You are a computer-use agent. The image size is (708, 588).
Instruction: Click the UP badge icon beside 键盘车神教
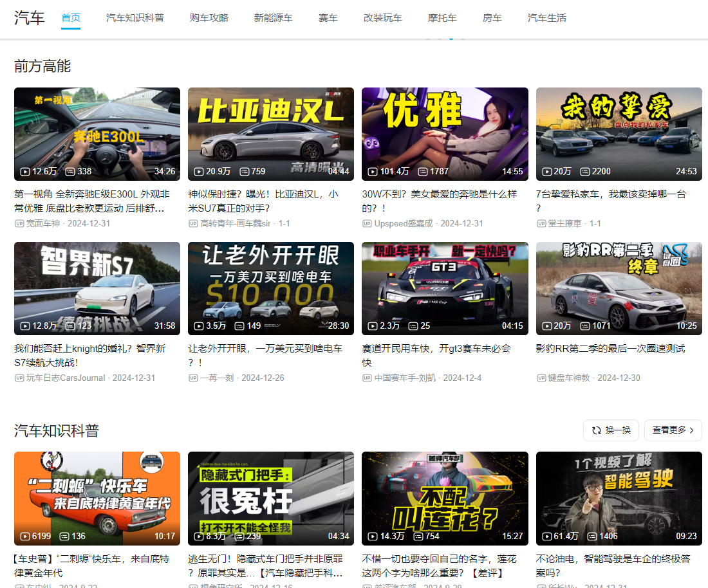[x=541, y=378]
